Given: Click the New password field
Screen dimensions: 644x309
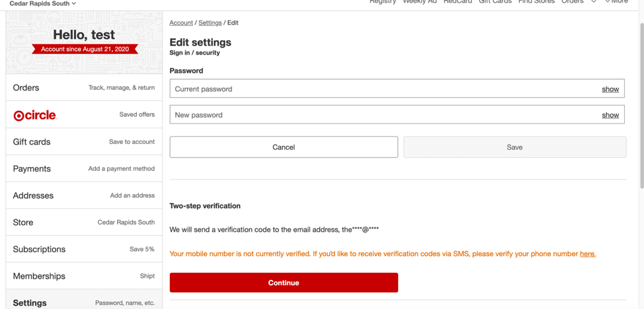Looking at the screenshot, I should coord(383,115).
